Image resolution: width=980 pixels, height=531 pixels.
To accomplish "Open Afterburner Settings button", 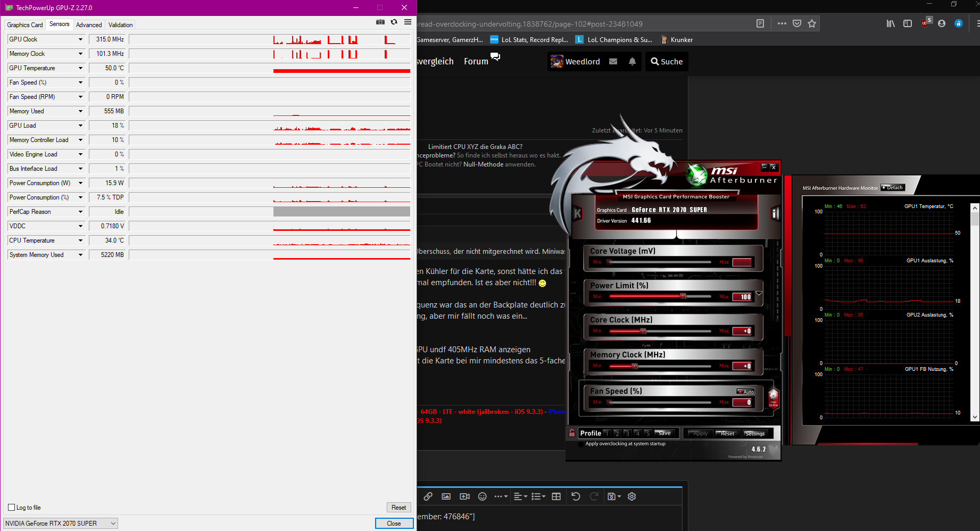I will tap(755, 433).
